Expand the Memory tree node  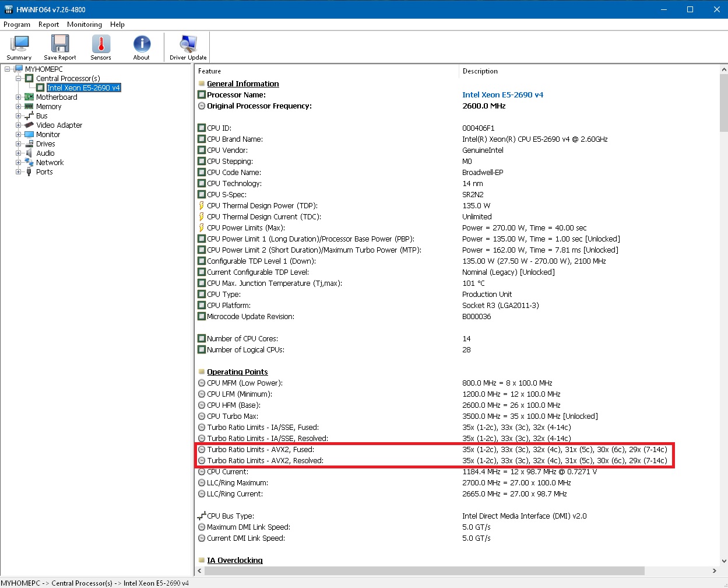click(18, 107)
